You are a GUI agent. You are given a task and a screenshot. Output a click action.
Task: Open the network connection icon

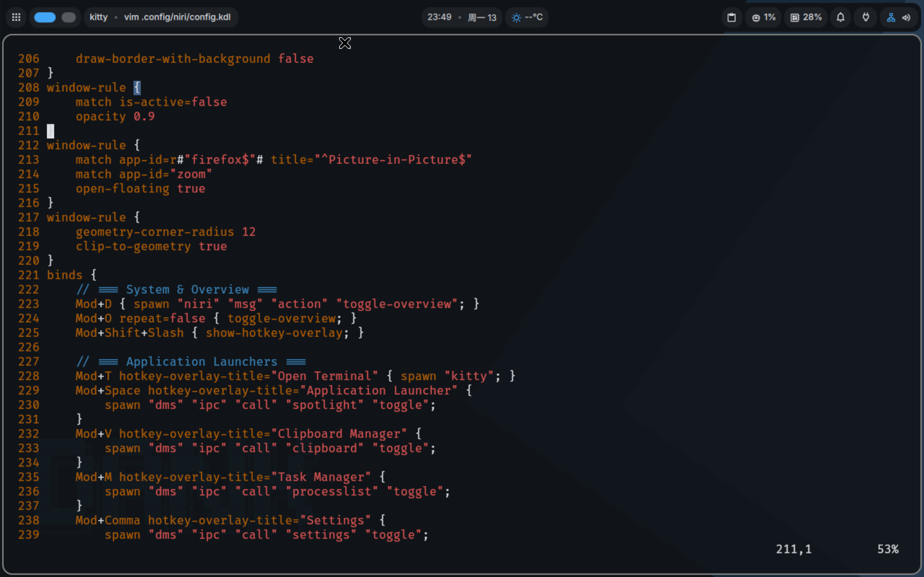891,18
